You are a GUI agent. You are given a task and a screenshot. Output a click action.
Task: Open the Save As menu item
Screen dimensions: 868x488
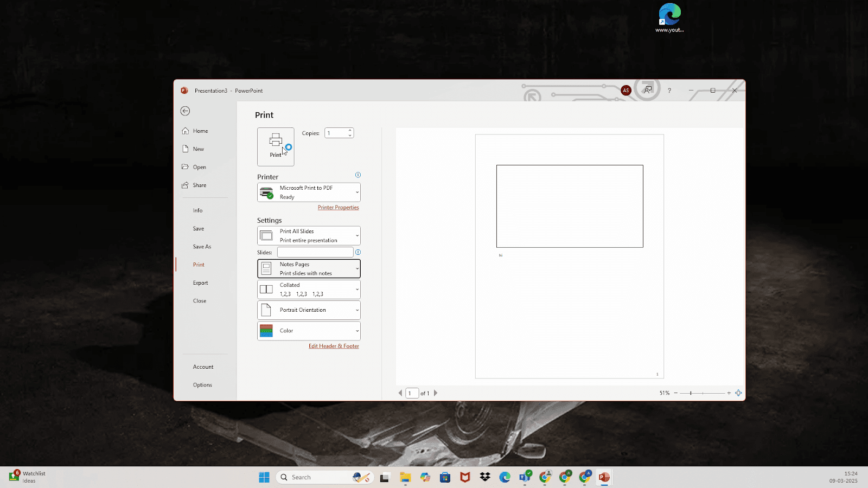pos(202,246)
